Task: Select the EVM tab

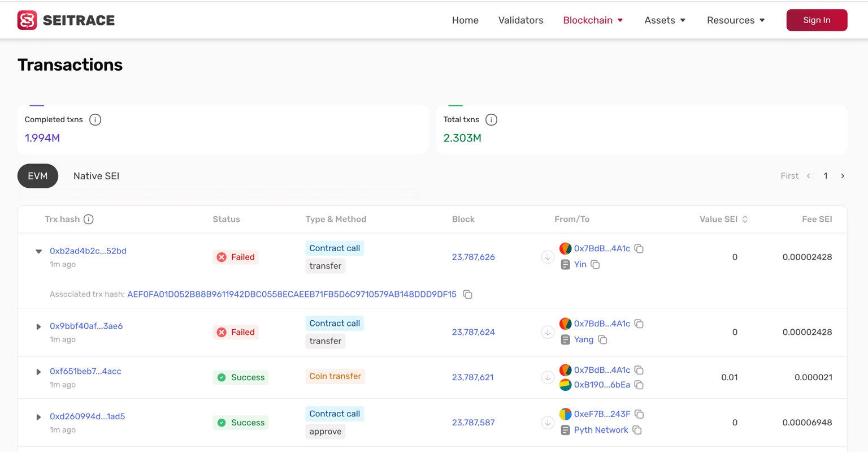Action: pyautogui.click(x=38, y=176)
